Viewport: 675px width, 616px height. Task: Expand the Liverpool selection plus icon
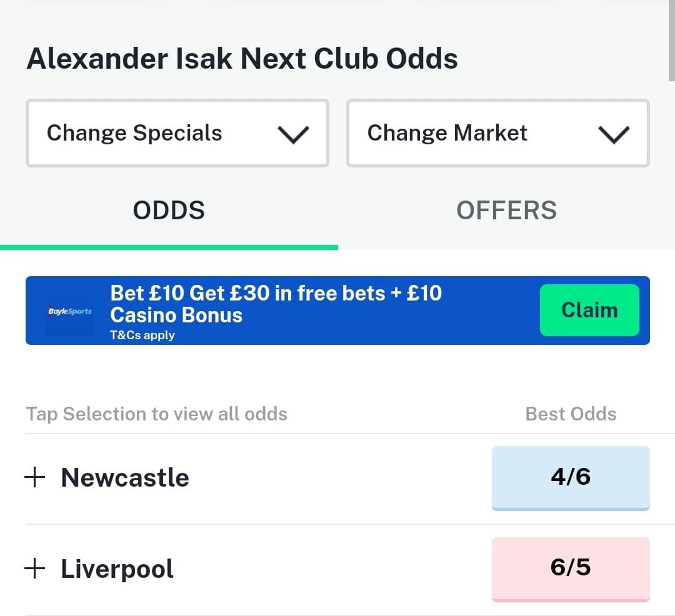[x=35, y=569]
